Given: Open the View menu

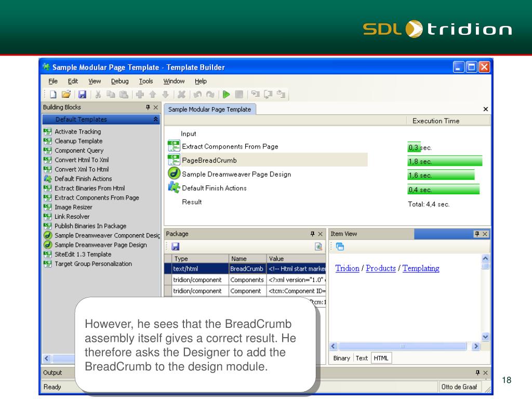Looking at the screenshot, I should pos(95,81).
